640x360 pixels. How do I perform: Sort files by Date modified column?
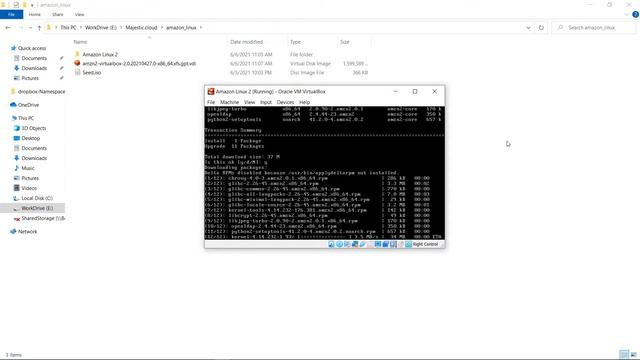pyautogui.click(x=247, y=42)
